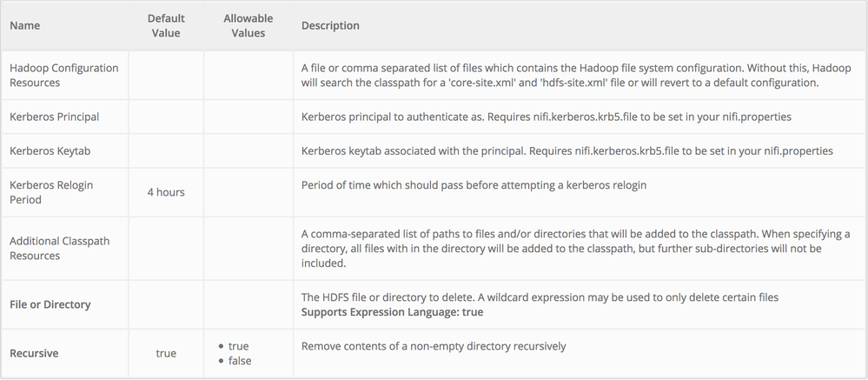Click the Allowable Values column header

248,25
